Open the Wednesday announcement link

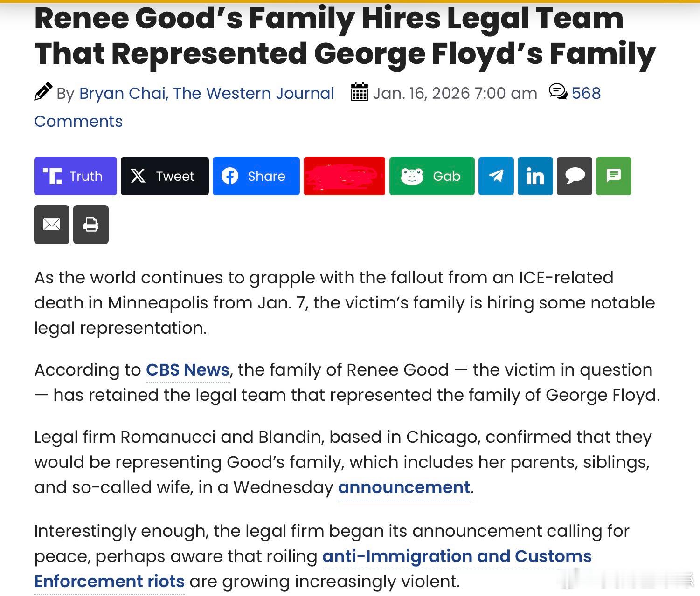(403, 487)
